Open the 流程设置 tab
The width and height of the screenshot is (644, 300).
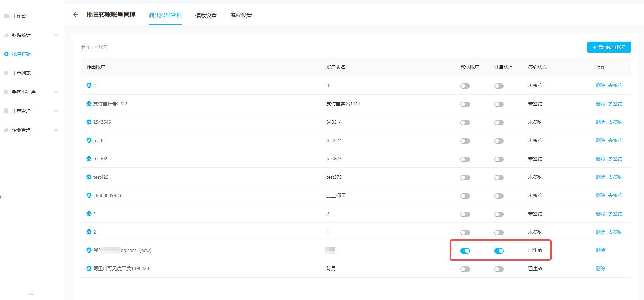click(241, 15)
